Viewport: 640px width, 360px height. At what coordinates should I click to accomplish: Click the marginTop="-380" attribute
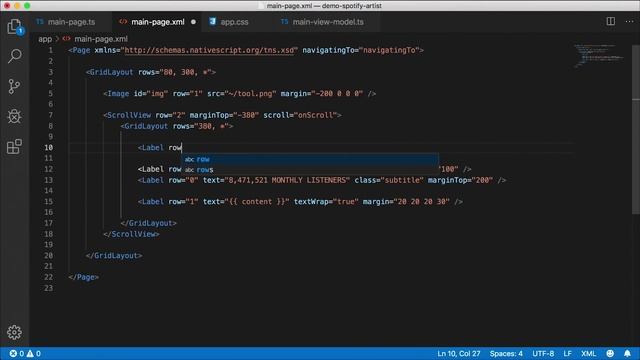[x=224, y=115]
